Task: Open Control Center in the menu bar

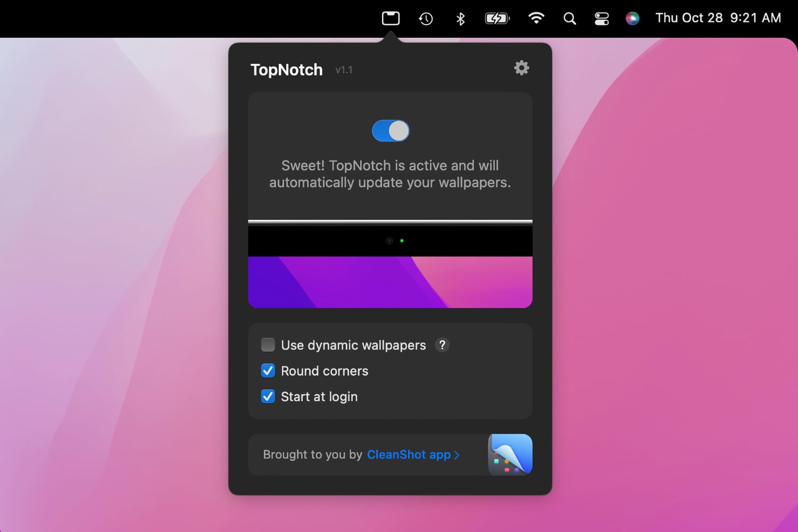Action: pos(601,18)
